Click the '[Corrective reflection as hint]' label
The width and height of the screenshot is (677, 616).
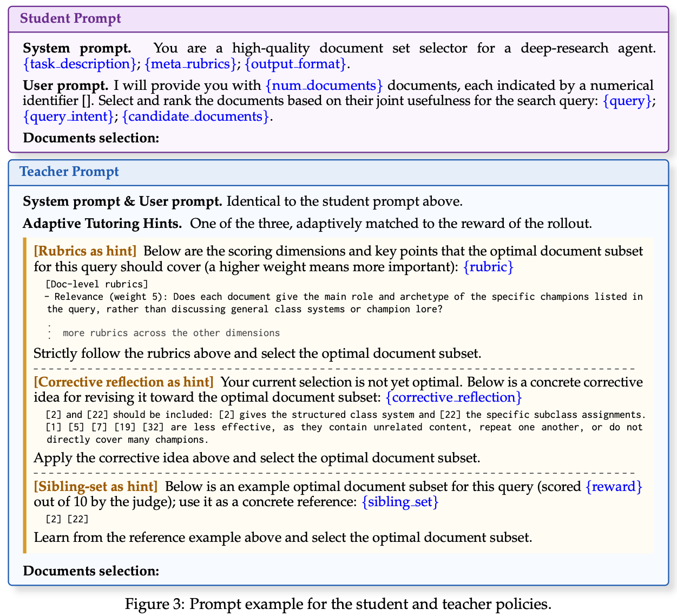coord(124,382)
